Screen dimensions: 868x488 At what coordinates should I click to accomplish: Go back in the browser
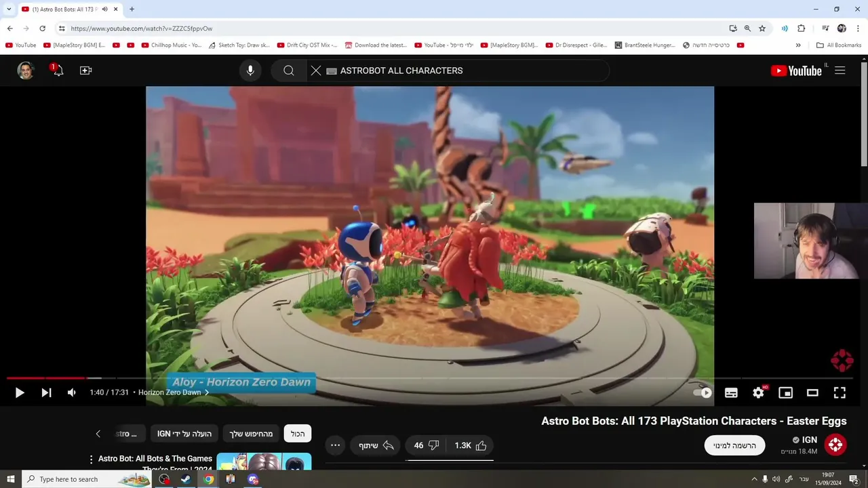[x=9, y=28]
